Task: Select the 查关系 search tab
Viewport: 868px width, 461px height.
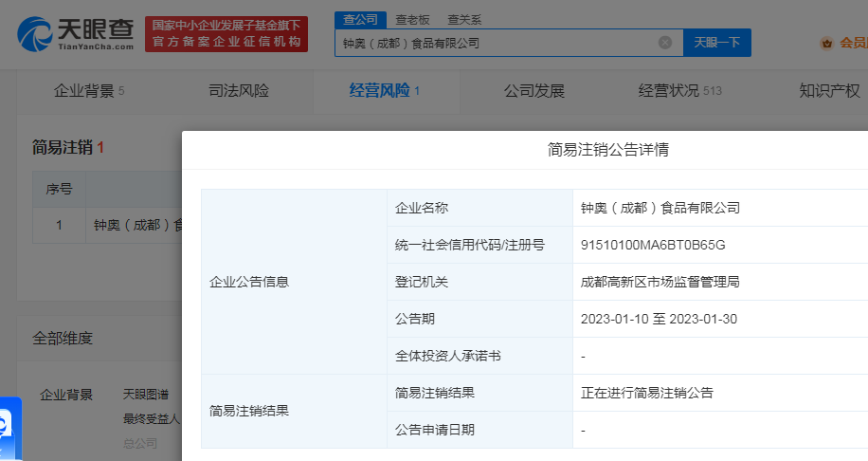Action: click(464, 20)
